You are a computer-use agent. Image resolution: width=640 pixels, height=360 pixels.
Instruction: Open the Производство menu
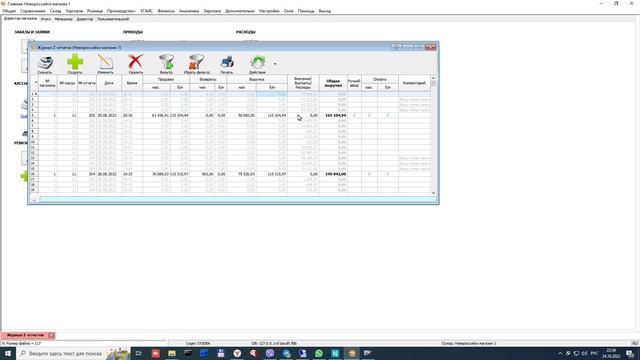121,11
